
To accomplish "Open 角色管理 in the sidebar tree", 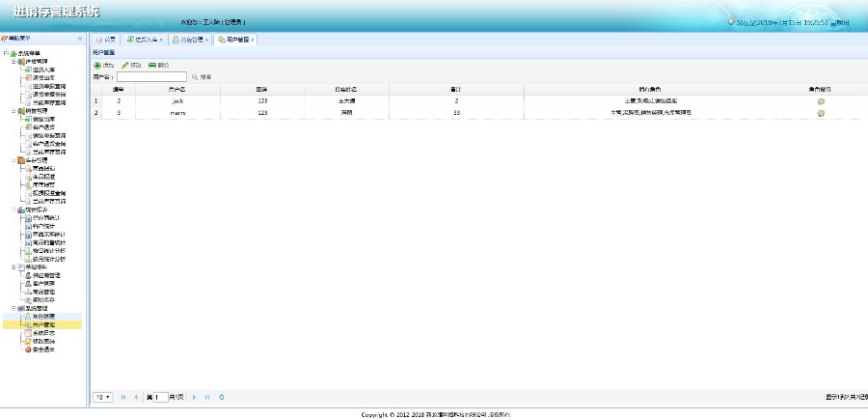I will coord(43,317).
